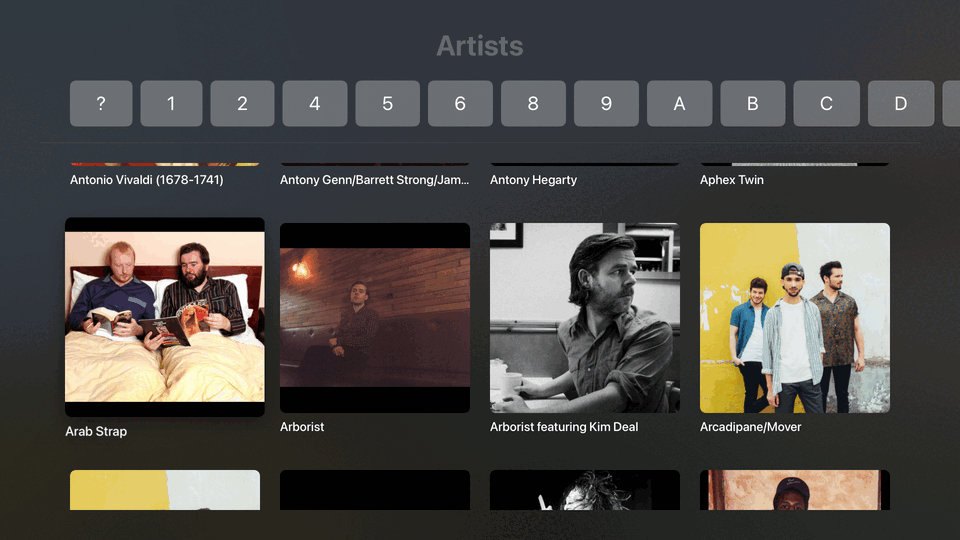The image size is (960, 540).
Task: Select Antony Genn/Barrett Strong artist label
Action: click(x=374, y=180)
